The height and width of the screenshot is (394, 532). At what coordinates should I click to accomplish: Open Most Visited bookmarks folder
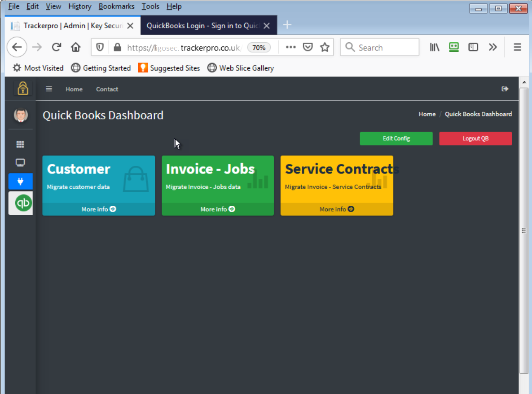click(38, 68)
